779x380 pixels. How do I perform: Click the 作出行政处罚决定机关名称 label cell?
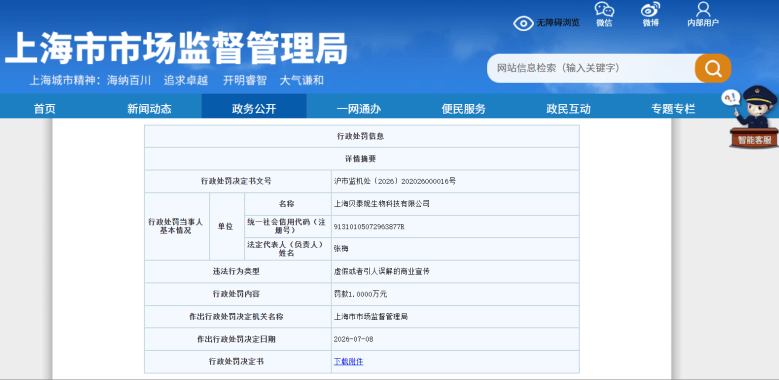(x=238, y=316)
